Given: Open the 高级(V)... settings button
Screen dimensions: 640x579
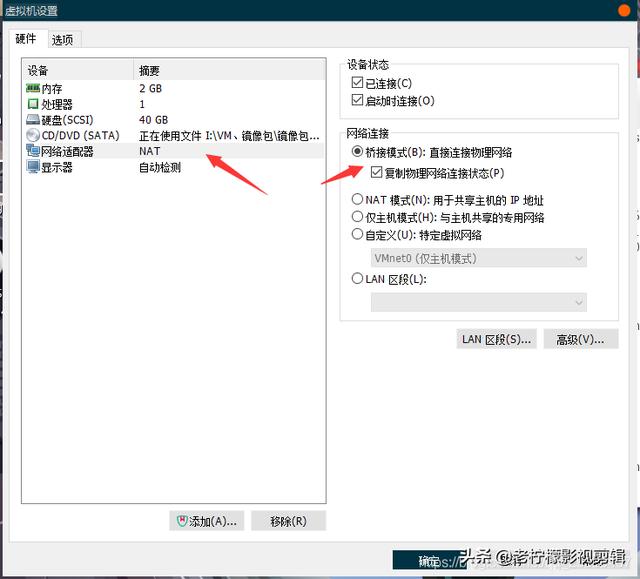Looking at the screenshot, I should [x=581, y=339].
